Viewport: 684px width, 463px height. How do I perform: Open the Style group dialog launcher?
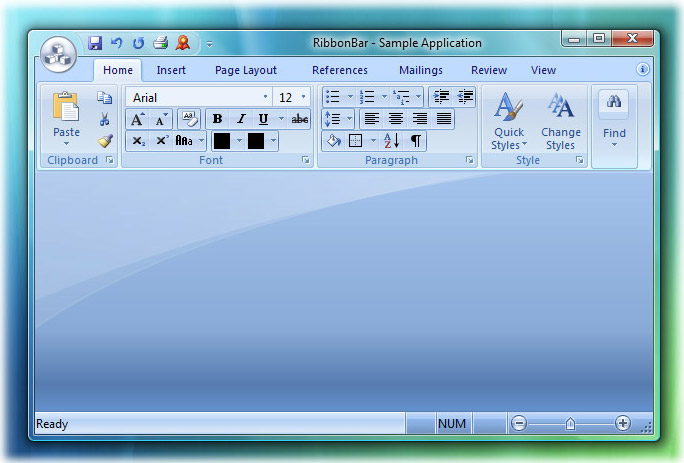pyautogui.click(x=580, y=160)
